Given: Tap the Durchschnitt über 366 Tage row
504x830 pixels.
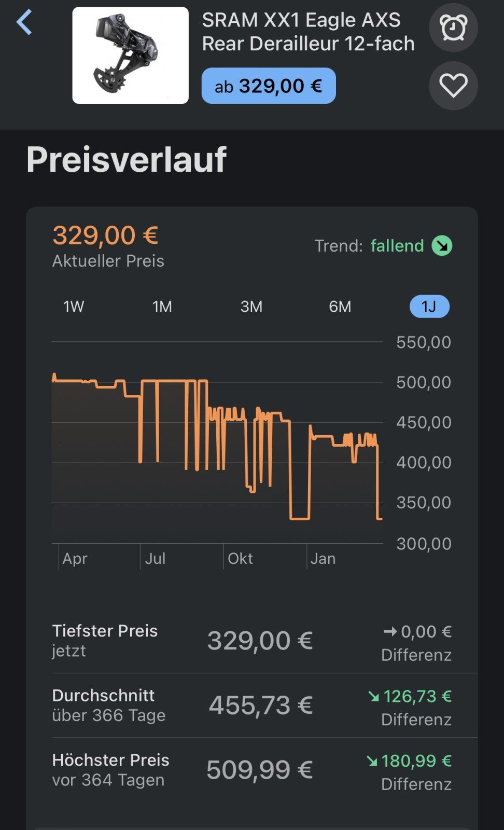Looking at the screenshot, I should (x=251, y=706).
